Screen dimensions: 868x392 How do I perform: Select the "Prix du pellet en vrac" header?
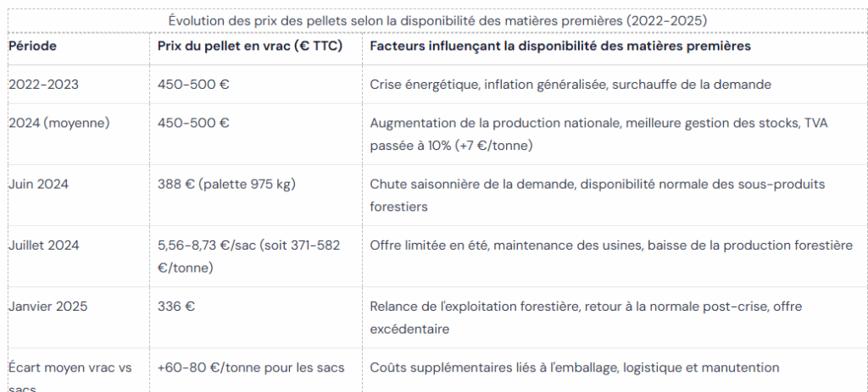pyautogui.click(x=249, y=46)
